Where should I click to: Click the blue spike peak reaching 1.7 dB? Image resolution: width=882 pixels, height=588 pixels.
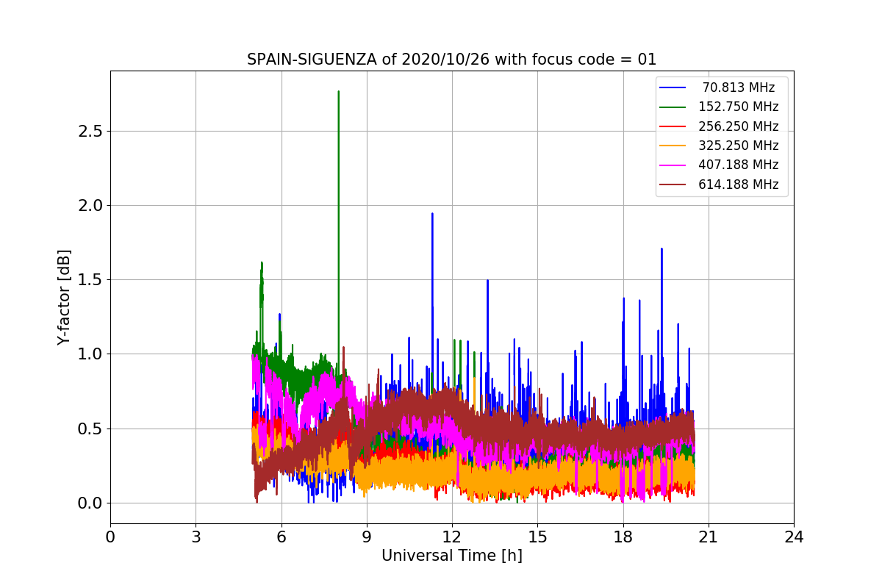pyautogui.click(x=661, y=250)
